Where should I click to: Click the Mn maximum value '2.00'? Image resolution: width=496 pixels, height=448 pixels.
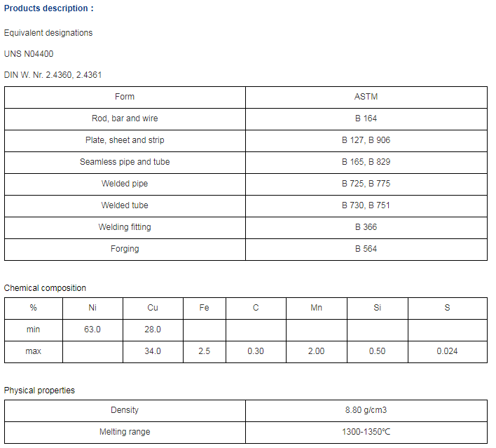pos(317,351)
